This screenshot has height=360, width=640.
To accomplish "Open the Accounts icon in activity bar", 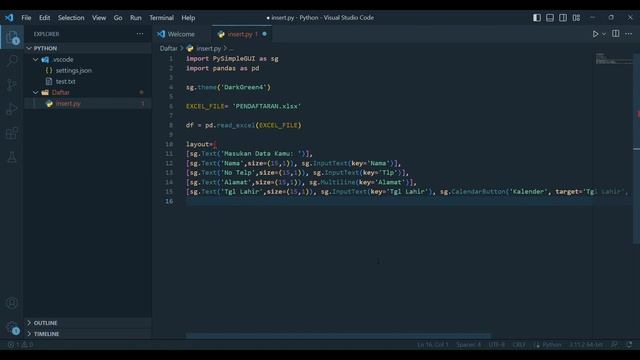I will pos(12,303).
